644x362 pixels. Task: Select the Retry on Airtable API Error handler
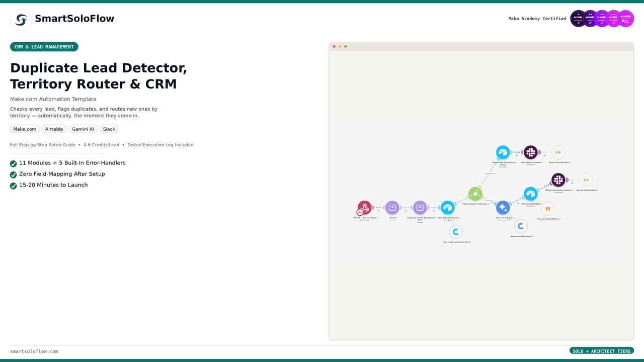548,209
